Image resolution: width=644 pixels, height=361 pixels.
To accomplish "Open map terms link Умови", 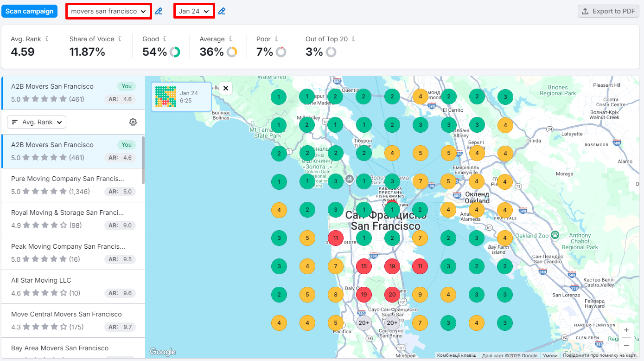I will [550, 355].
